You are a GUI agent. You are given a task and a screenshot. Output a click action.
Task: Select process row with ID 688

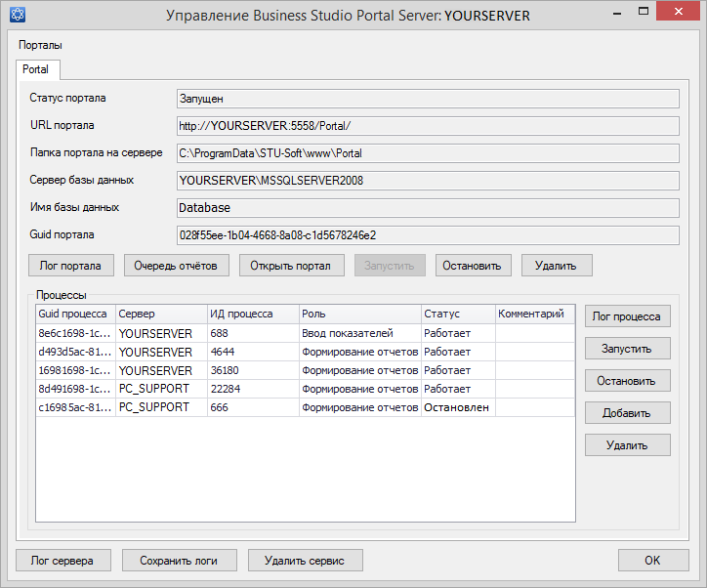[252, 333]
